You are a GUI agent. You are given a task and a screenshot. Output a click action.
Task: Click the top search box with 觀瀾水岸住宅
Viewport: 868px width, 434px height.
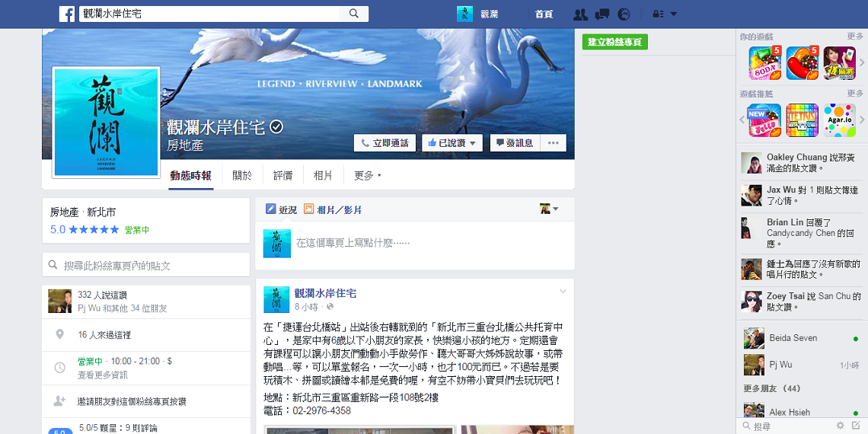click(209, 14)
